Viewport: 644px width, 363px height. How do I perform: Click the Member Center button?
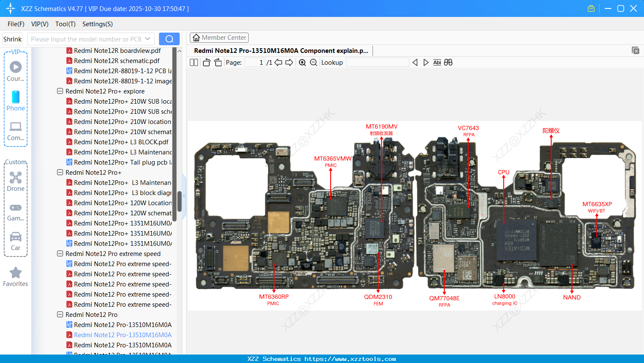pos(219,37)
